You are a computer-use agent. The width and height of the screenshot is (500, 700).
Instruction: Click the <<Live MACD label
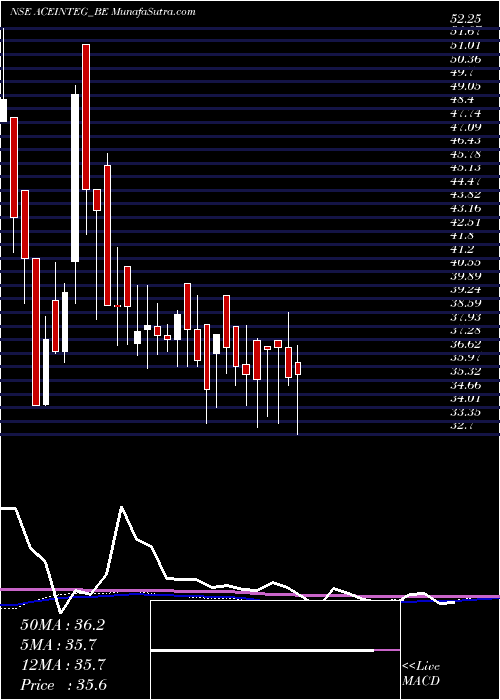(x=421, y=674)
